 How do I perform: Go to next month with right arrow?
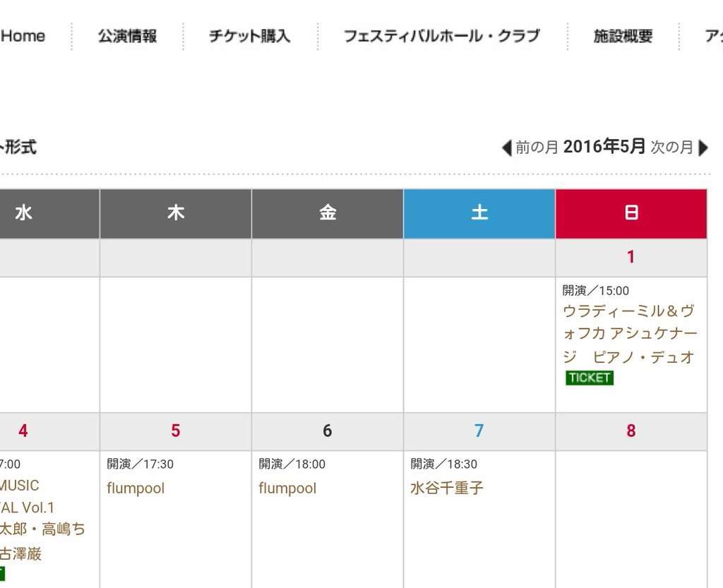(x=703, y=148)
